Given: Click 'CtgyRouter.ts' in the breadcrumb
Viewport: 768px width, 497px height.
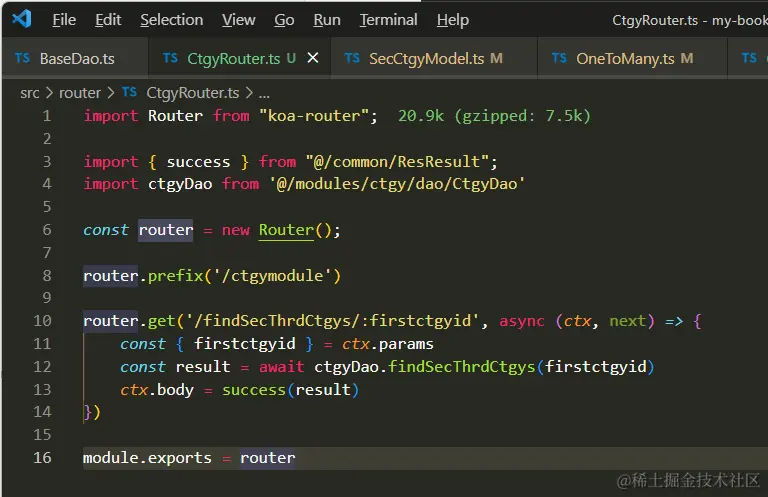Looking at the screenshot, I should tap(192, 93).
